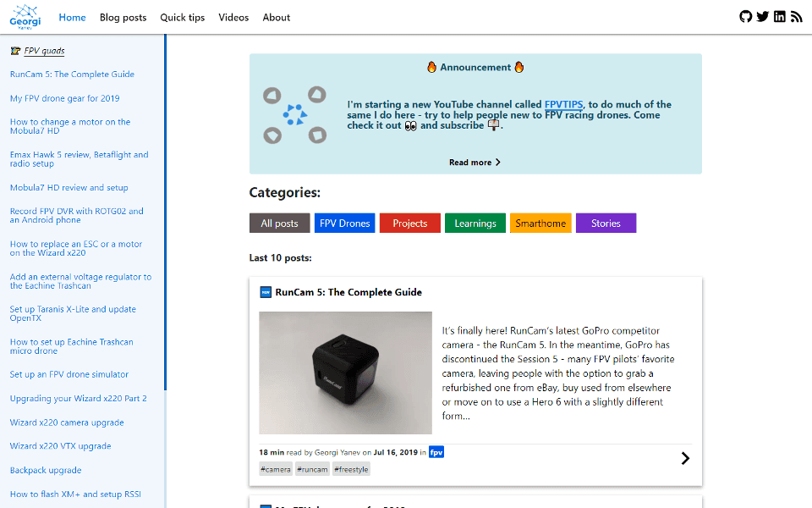Image resolution: width=812 pixels, height=508 pixels.
Task: Click the arrow on RunCam 5 post card
Action: [685, 458]
